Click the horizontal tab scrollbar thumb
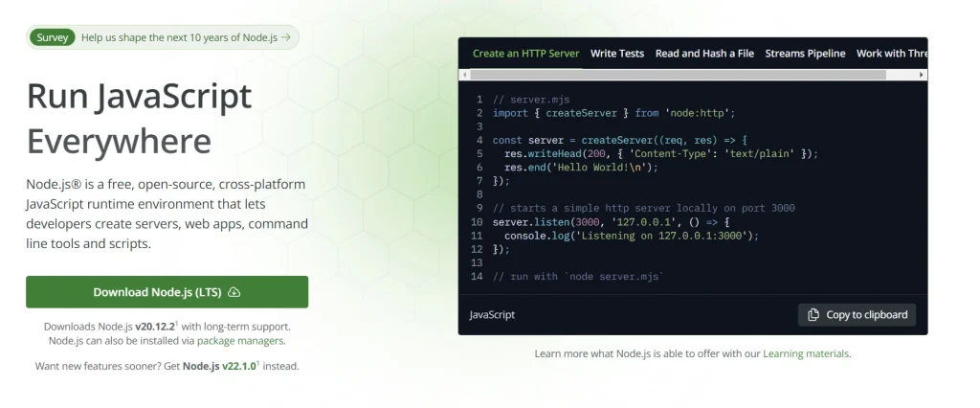The width and height of the screenshot is (980, 408). pyautogui.click(x=679, y=75)
